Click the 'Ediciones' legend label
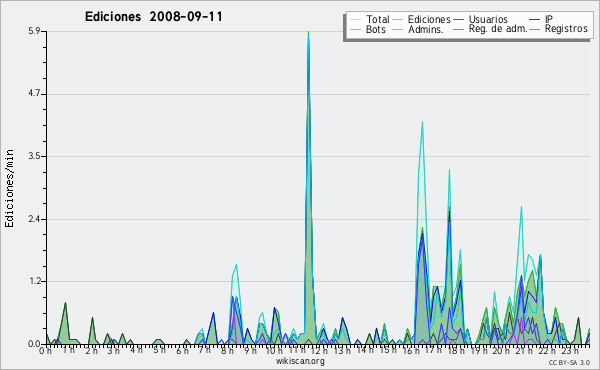The image size is (600, 370). [429, 19]
